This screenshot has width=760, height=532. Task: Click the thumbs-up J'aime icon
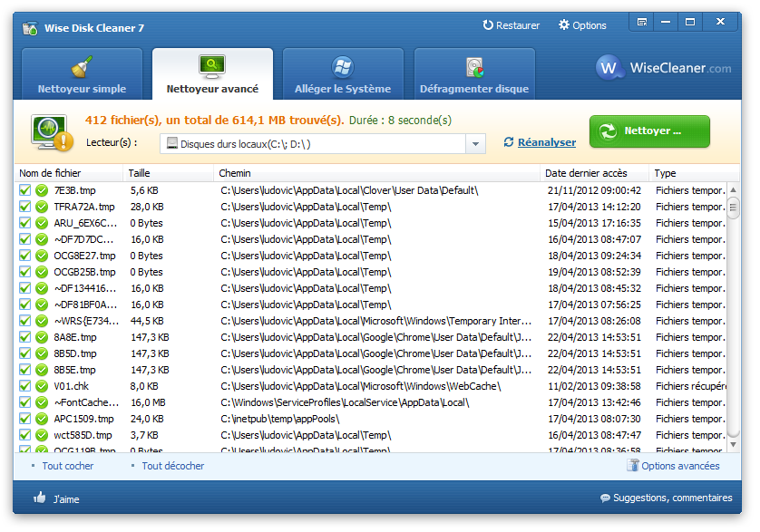tap(40, 498)
